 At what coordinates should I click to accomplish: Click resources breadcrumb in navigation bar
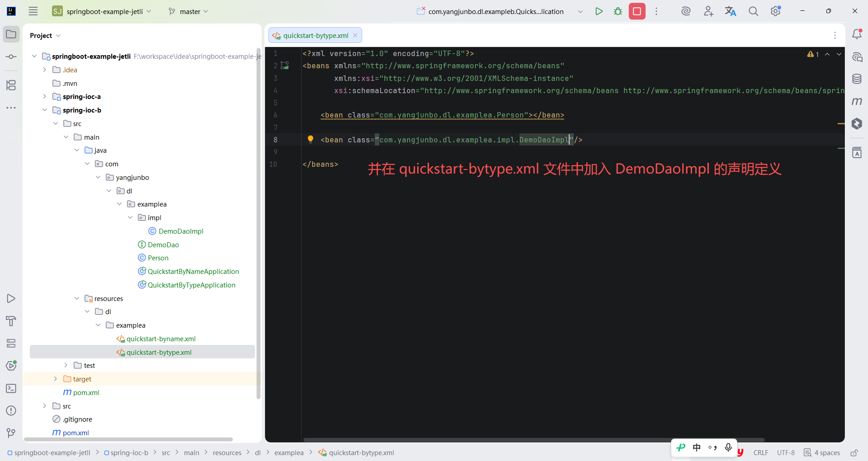(227, 452)
